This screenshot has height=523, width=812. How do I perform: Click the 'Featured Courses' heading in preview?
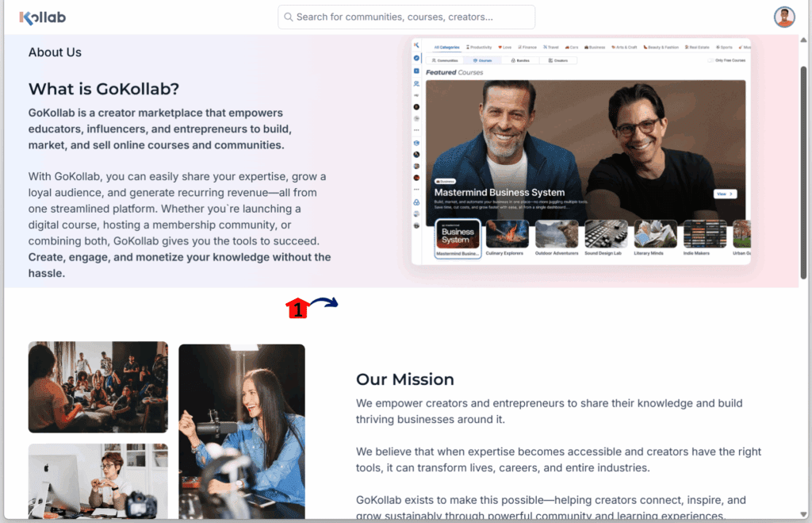[454, 72]
